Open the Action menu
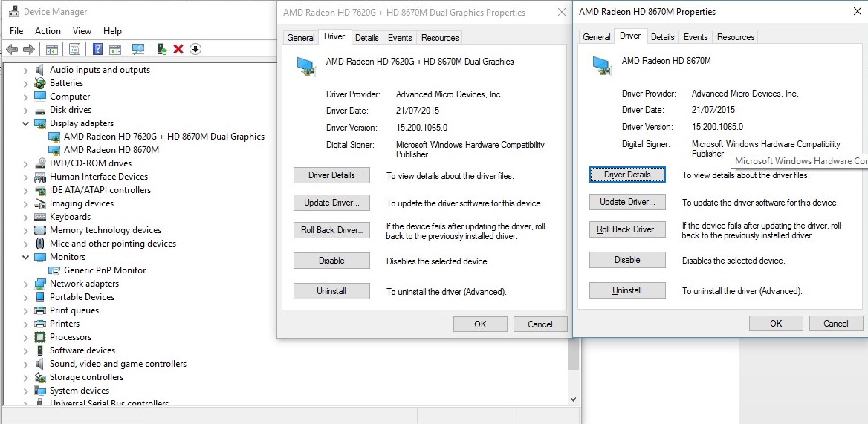This screenshot has width=868, height=424. tap(48, 31)
